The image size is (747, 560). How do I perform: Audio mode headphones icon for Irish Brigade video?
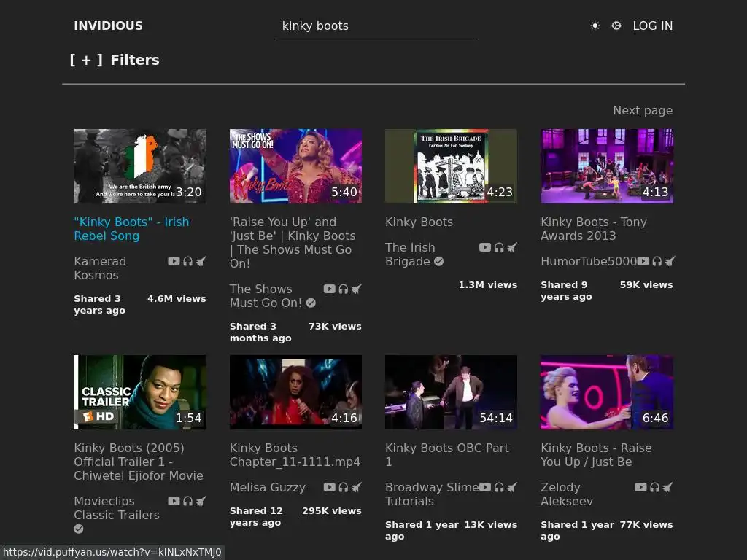click(x=499, y=247)
